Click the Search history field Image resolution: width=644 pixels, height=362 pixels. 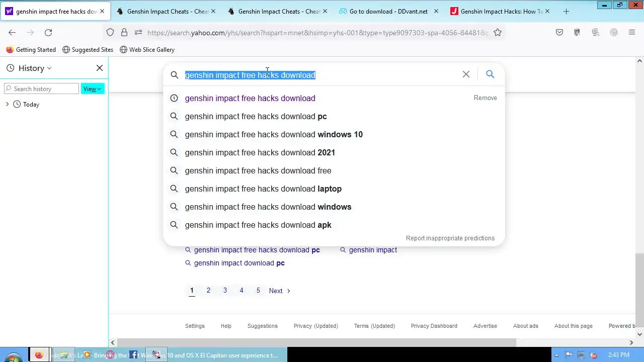(x=41, y=89)
